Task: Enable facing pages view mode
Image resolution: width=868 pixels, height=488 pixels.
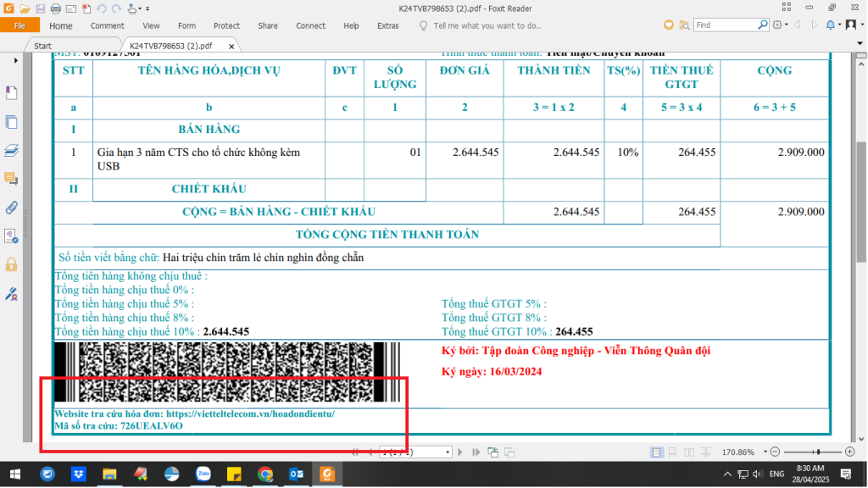Action: click(689, 452)
